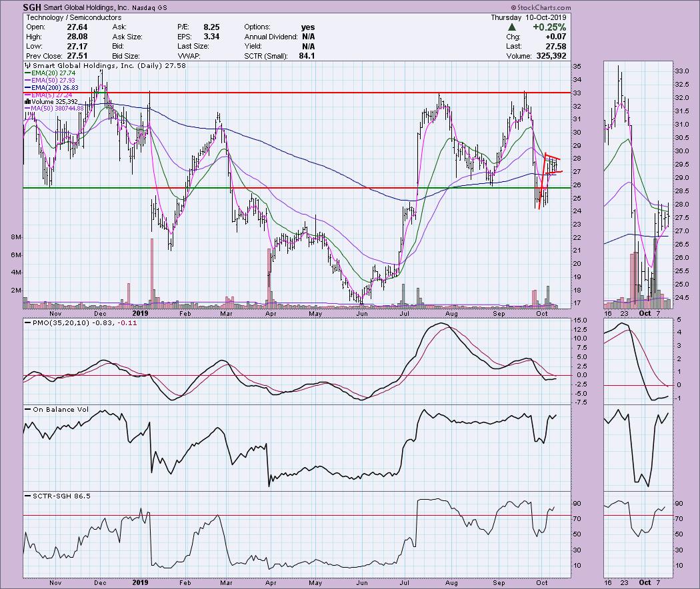Viewport: 700px width, 589px height.
Task: Click the 33.0 price label on mini chart
Action: [682, 71]
